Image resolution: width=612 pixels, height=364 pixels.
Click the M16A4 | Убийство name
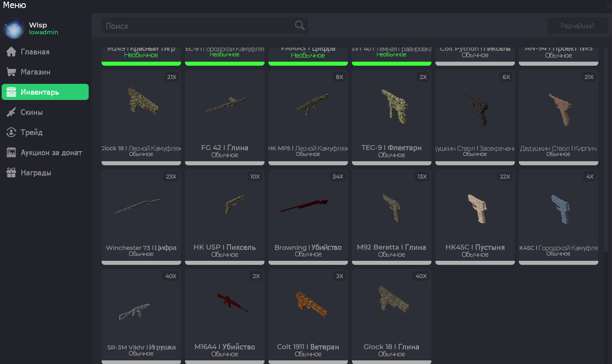tap(225, 347)
